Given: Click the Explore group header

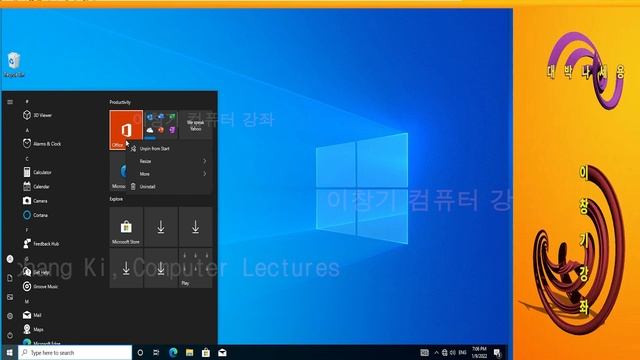Looking at the screenshot, I should pyautogui.click(x=116, y=199).
